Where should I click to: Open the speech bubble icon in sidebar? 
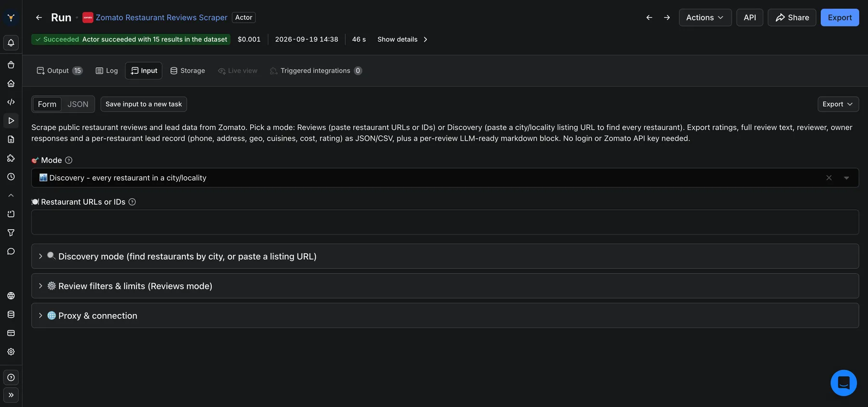click(x=11, y=251)
